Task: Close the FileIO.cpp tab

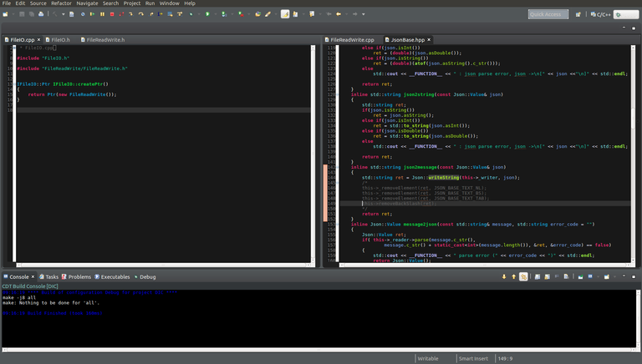Action: click(39, 40)
